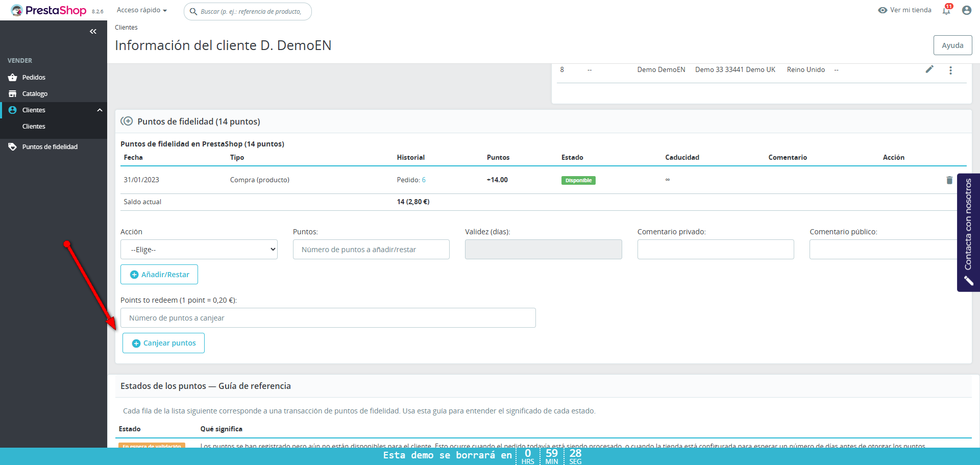Screen dimensions: 980x465
Task: Open the Catalogo store icon
Action: [13, 94]
